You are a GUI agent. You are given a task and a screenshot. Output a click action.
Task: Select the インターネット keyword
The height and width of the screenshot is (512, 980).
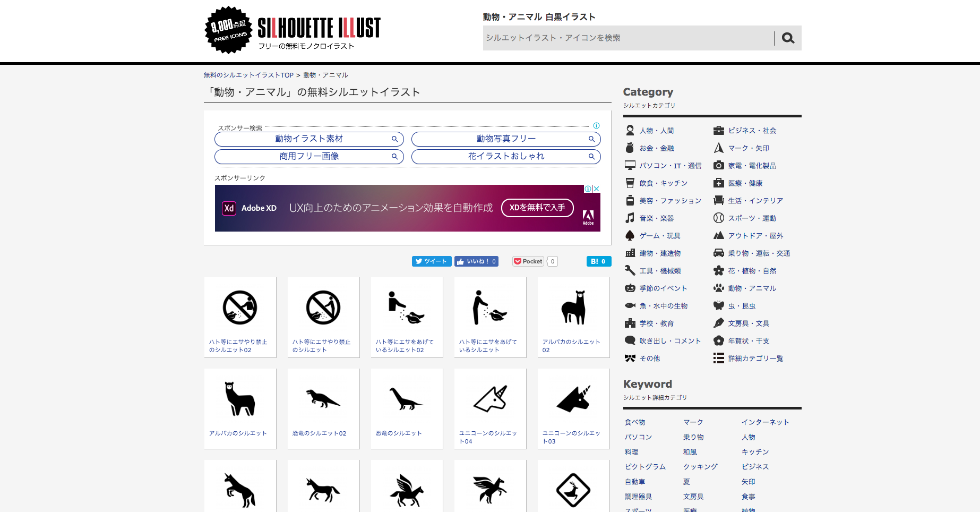pyautogui.click(x=766, y=422)
